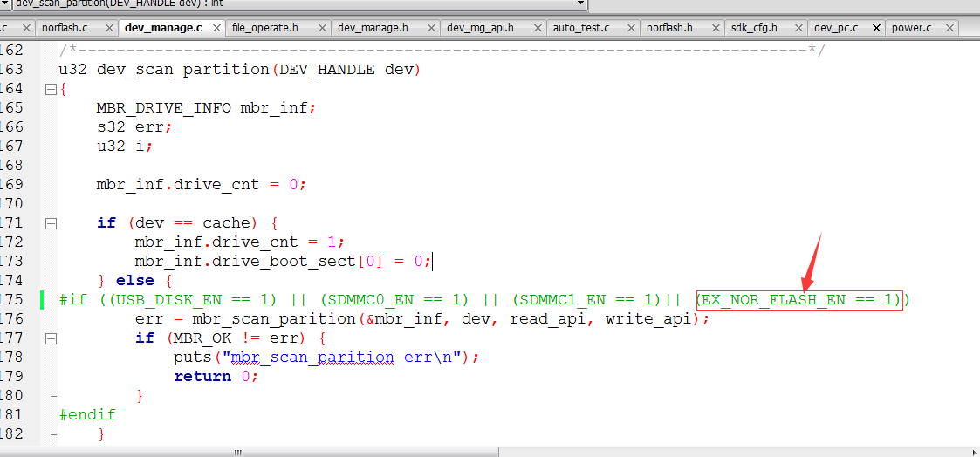This screenshot has height=457, width=980.
Task: Close the sdk_cfg.h tab
Action: tap(798, 28)
